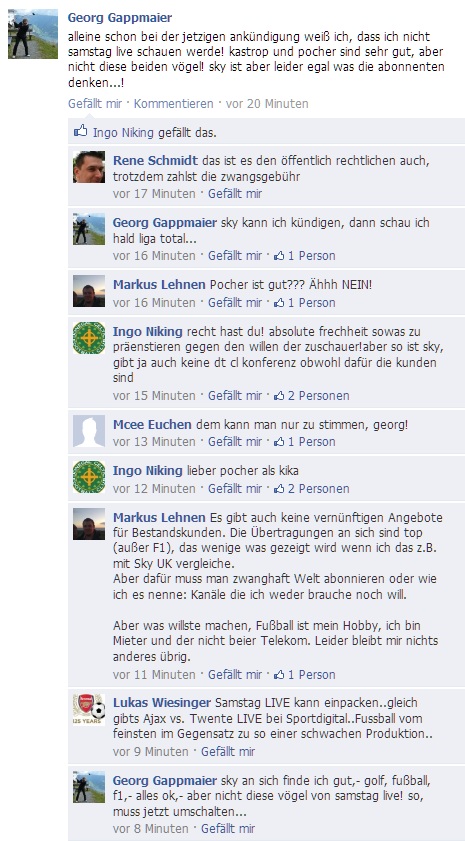Click thumbs-up icon beside Ingo Niking gefällt das
The height and width of the screenshot is (841, 465).
tap(81, 131)
